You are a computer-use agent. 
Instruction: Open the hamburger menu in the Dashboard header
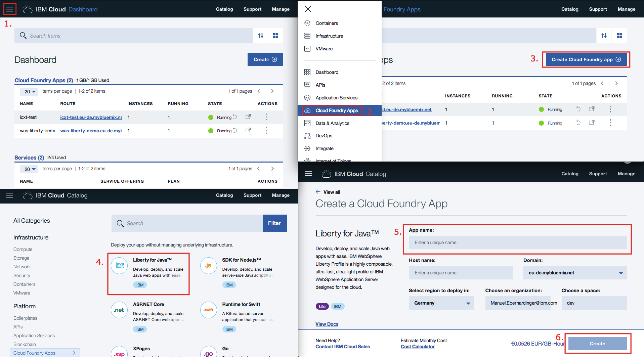click(10, 9)
